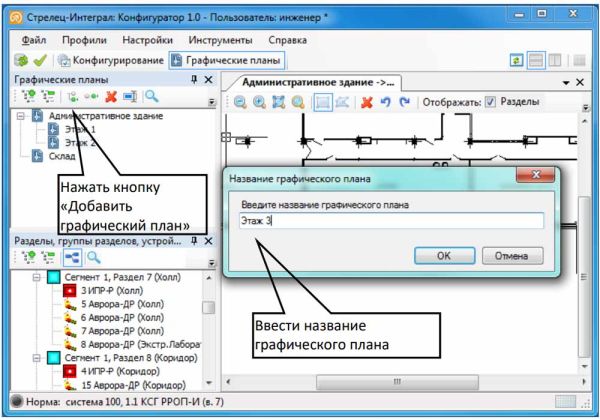Click the undo arrow in plan toolbar
This screenshot has width=600, height=420.
(x=385, y=102)
